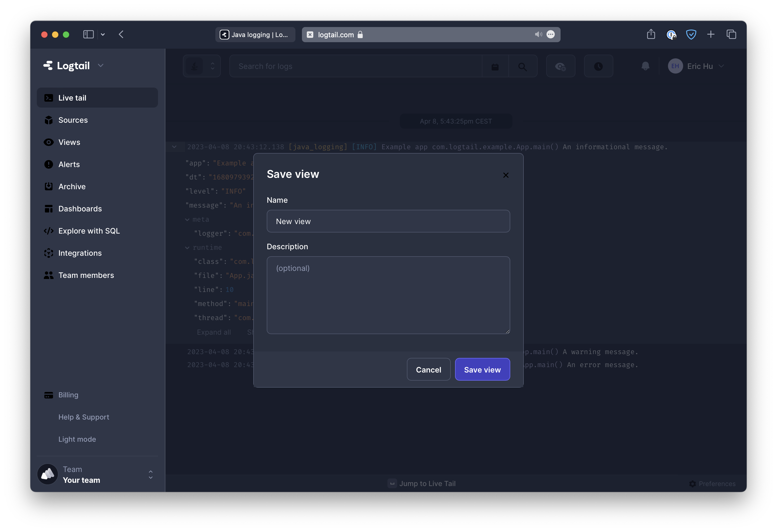The height and width of the screenshot is (532, 777).
Task: Open Eric Hu user menu
Action: pyautogui.click(x=696, y=66)
